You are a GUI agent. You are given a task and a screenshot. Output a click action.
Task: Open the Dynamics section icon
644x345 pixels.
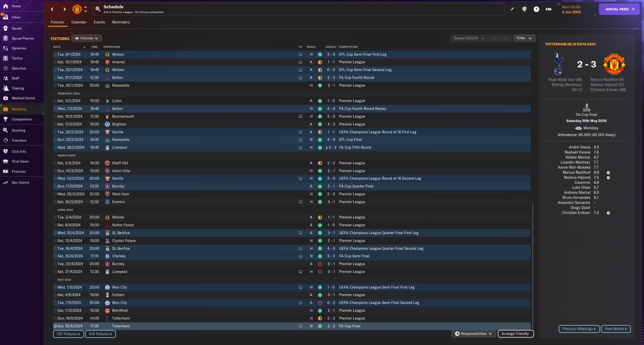(x=6, y=48)
